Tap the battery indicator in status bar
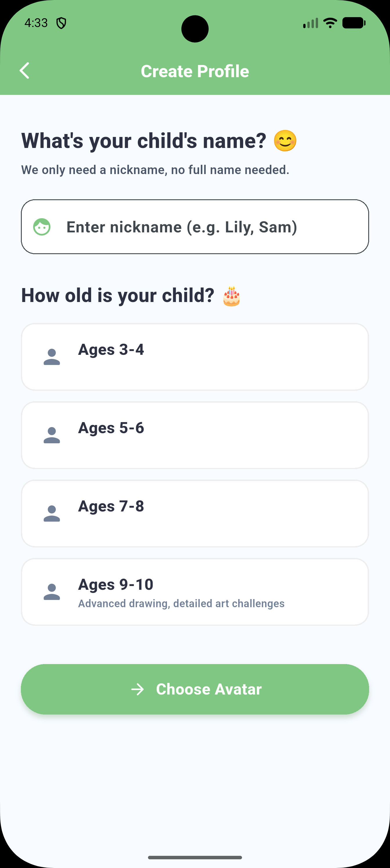 (354, 23)
